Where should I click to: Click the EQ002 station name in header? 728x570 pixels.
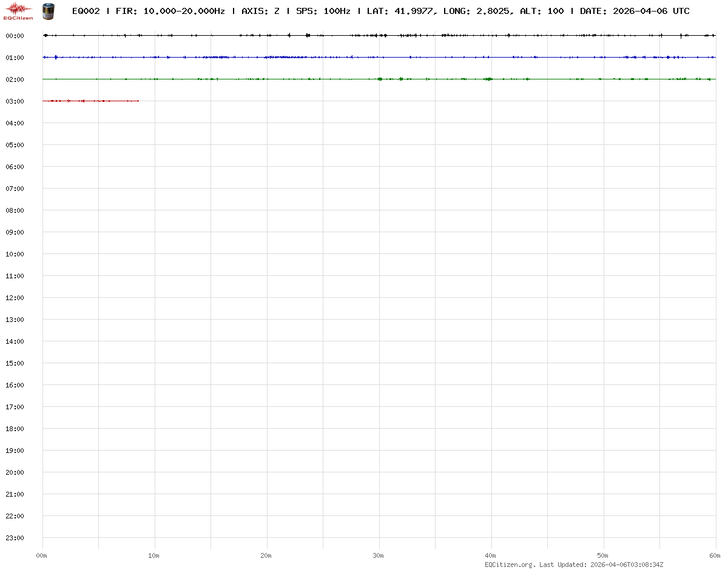(x=86, y=11)
